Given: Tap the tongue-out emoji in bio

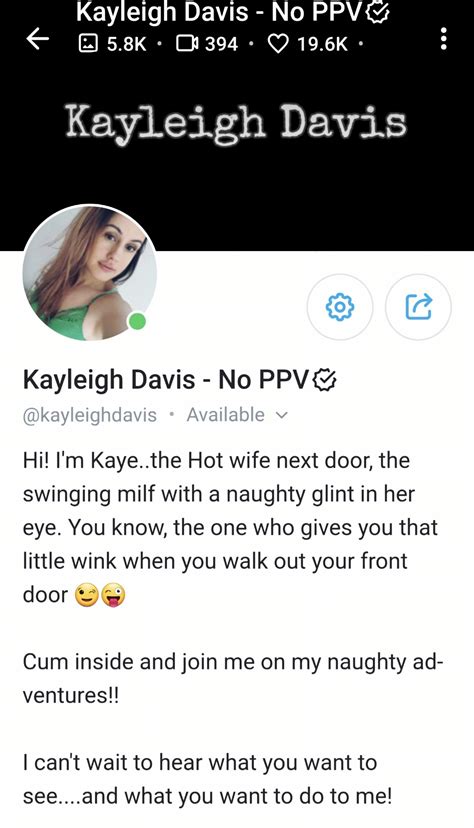Looking at the screenshot, I should click(113, 596).
